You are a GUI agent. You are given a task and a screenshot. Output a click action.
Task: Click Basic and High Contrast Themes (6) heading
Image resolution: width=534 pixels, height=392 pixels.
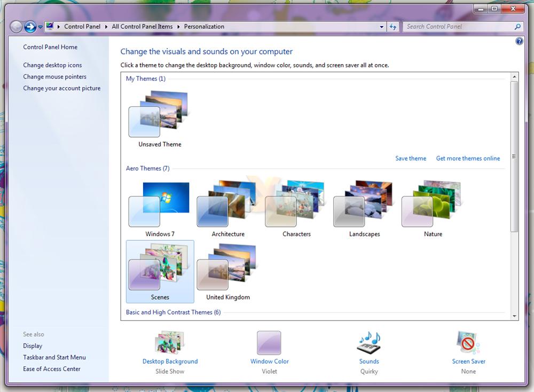173,312
